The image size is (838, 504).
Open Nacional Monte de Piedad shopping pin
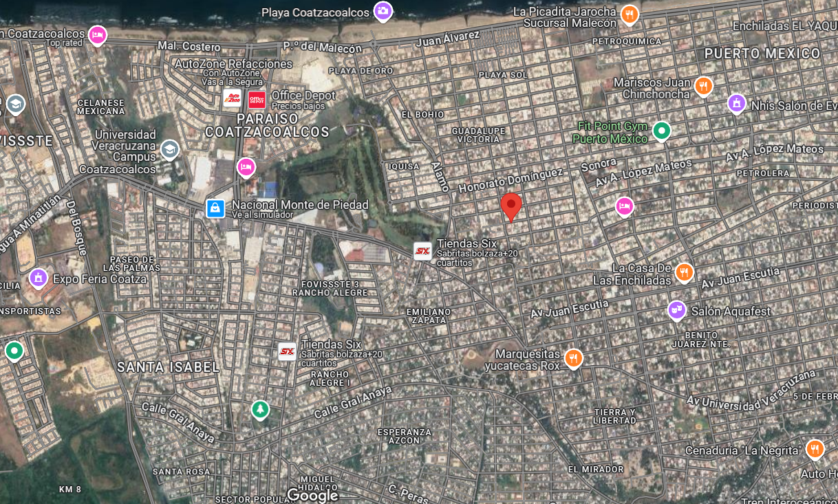point(215,208)
